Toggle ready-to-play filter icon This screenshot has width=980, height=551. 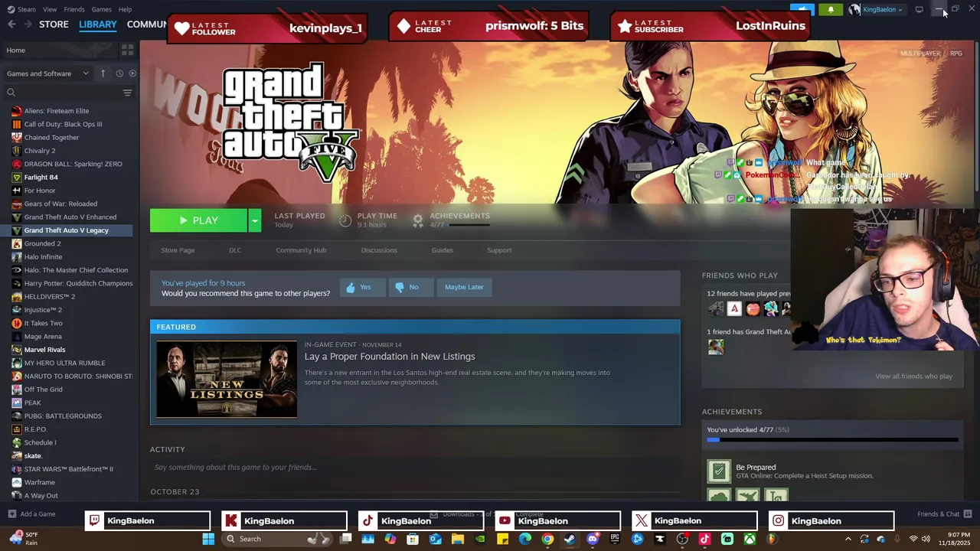pyautogui.click(x=132, y=73)
